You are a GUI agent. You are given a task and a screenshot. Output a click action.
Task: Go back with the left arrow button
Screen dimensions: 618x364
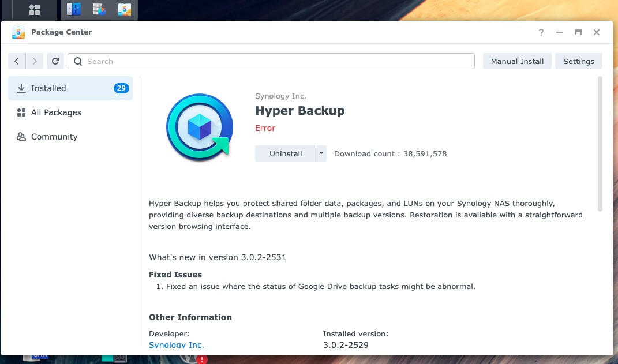click(x=17, y=61)
